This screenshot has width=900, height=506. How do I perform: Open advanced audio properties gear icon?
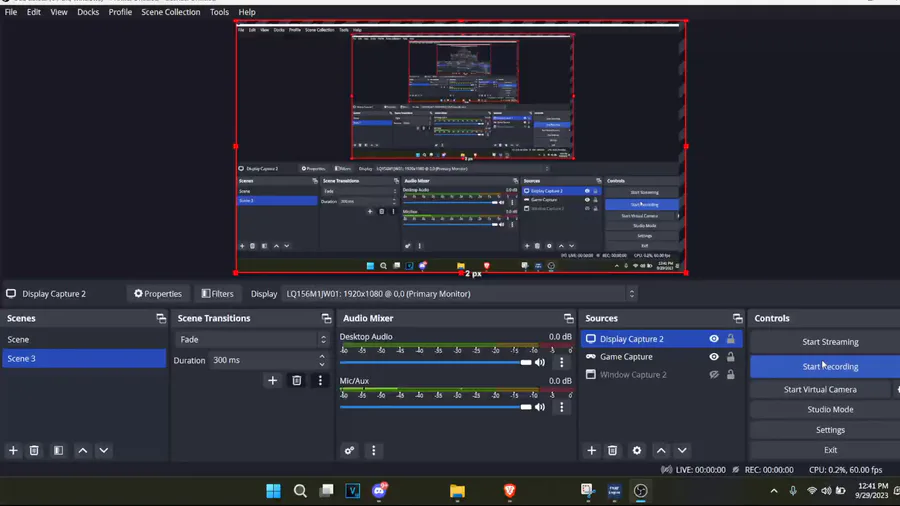point(350,450)
